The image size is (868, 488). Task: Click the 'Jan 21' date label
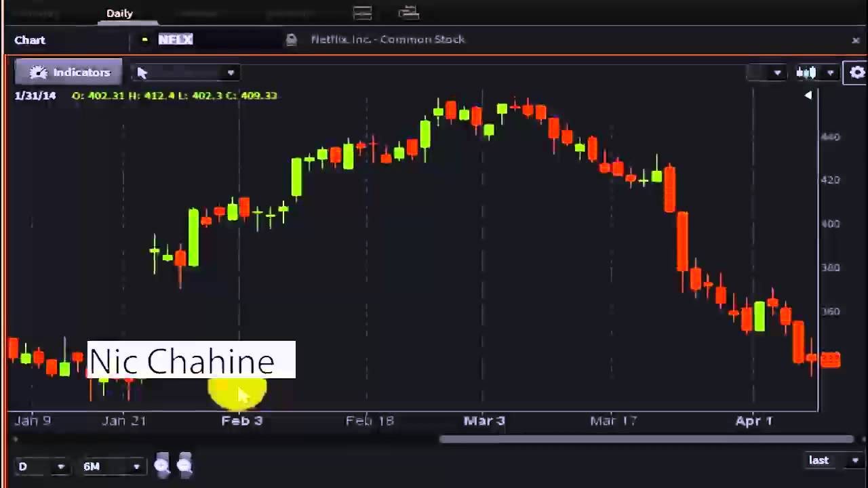coord(123,421)
